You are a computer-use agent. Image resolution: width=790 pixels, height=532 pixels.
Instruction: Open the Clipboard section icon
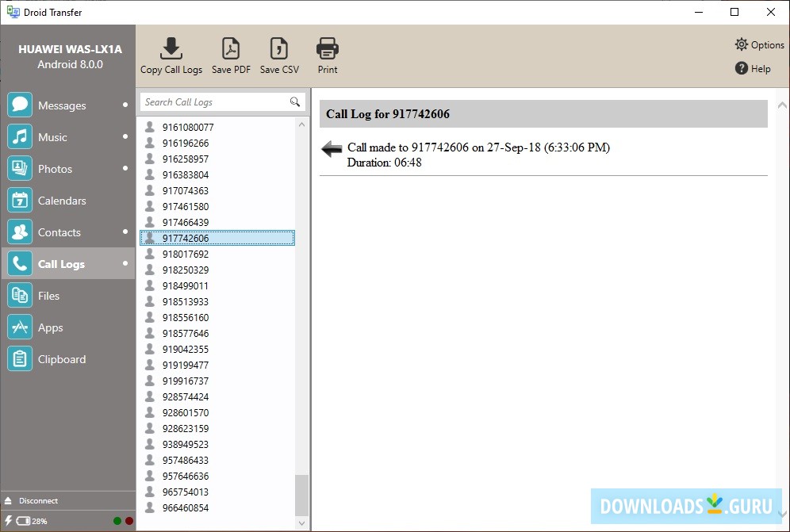[20, 358]
